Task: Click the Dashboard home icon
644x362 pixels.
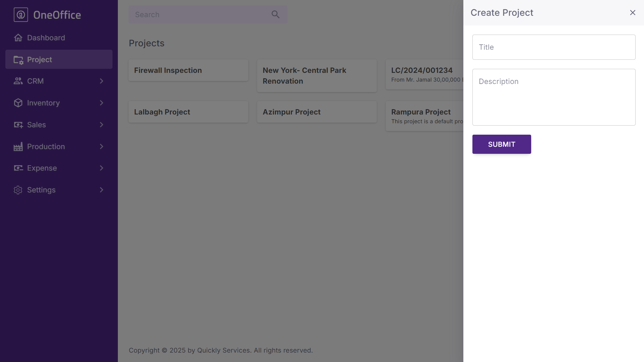Action: point(18,38)
